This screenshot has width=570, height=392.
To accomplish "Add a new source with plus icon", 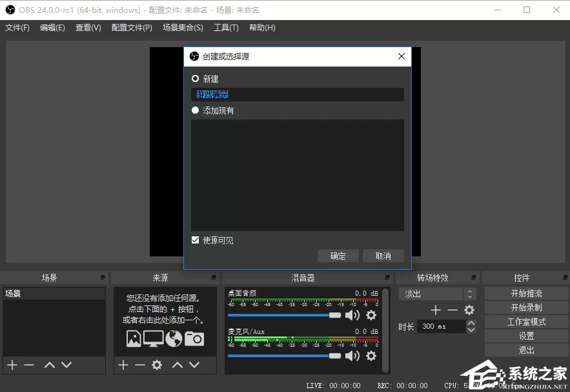I will (x=123, y=365).
